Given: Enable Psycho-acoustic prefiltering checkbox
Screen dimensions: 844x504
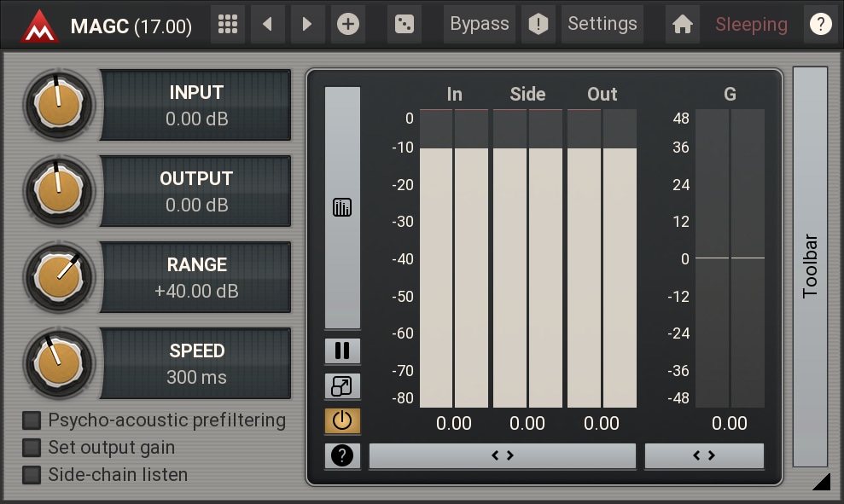Looking at the screenshot, I should (x=32, y=420).
